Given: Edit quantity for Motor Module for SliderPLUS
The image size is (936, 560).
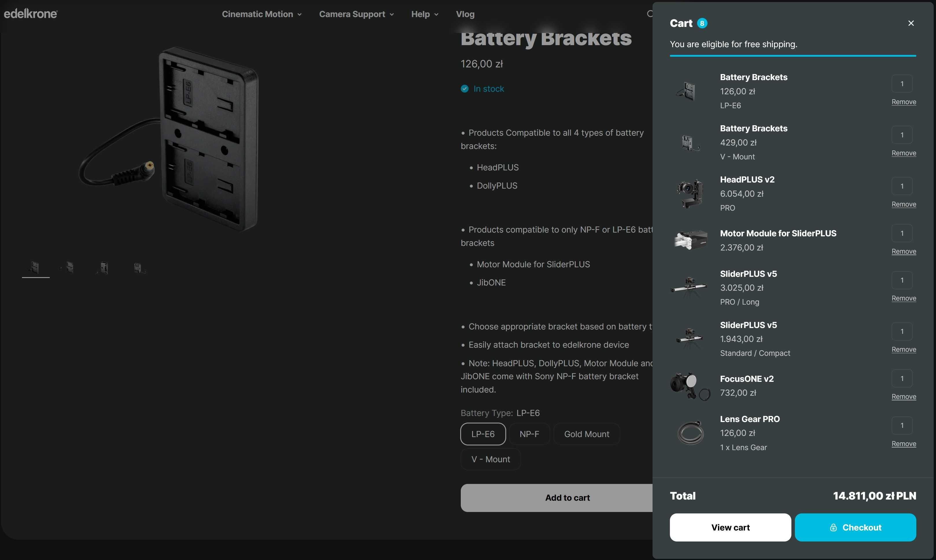Looking at the screenshot, I should [x=902, y=233].
